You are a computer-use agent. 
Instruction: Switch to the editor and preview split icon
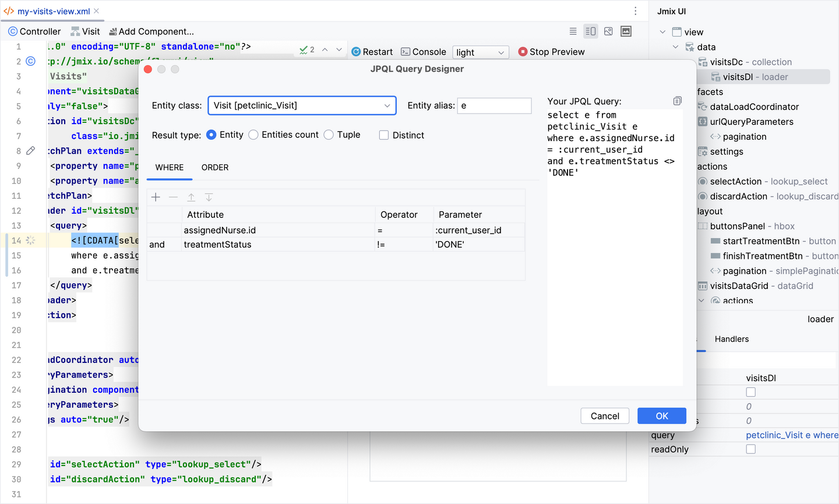590,31
